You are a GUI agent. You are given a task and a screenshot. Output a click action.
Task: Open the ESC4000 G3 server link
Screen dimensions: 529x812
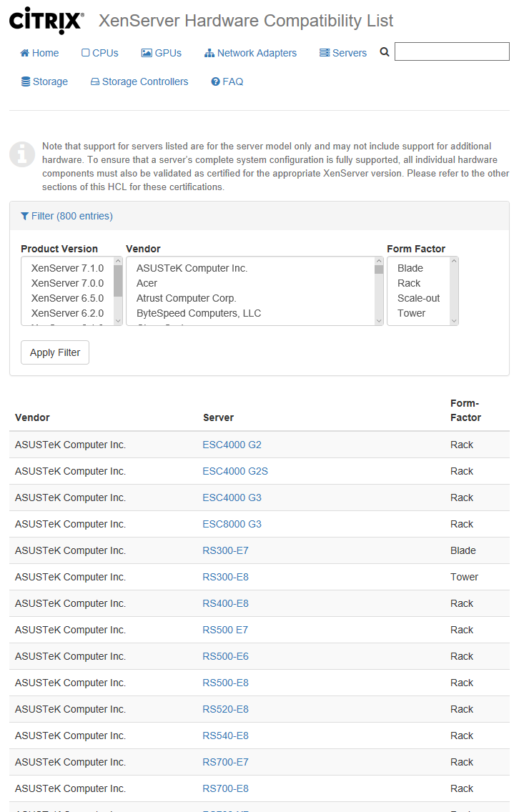tap(232, 497)
